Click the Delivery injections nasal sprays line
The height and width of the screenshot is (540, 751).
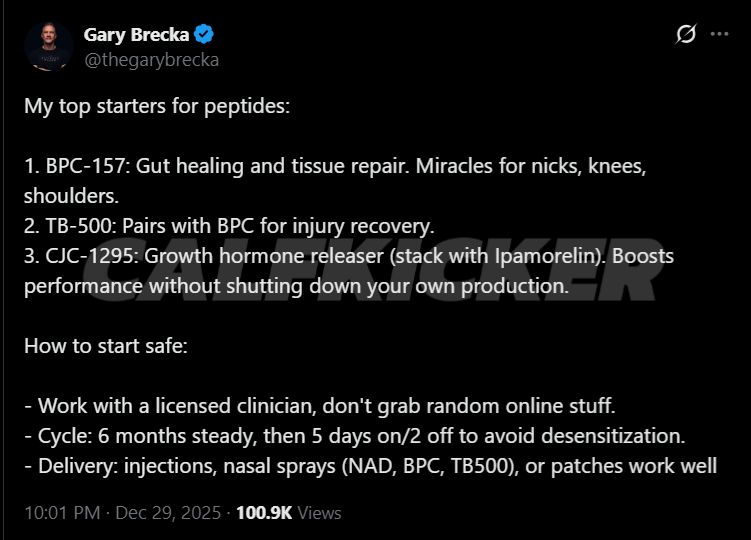370,466
